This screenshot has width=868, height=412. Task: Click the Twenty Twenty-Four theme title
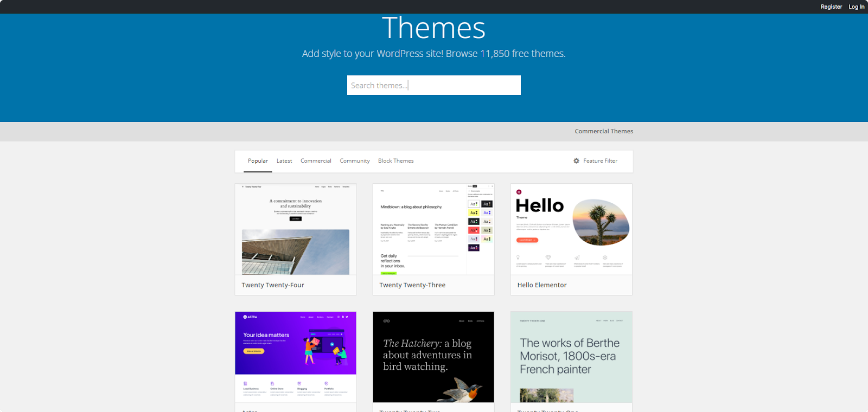(273, 285)
